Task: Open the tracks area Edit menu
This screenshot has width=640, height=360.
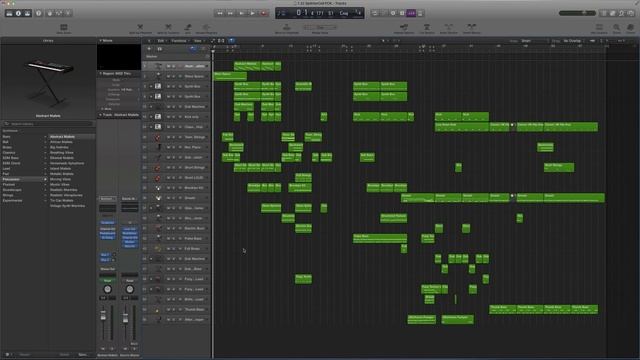Action: pyautogui.click(x=161, y=41)
